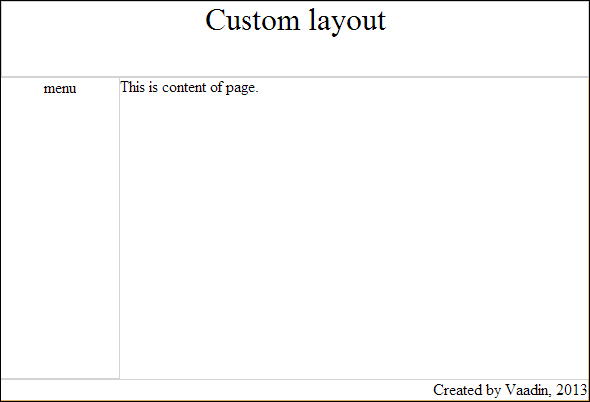Screen dimensions: 590x402
Task: Click the word "layout" in the title
Action: click(347, 22)
